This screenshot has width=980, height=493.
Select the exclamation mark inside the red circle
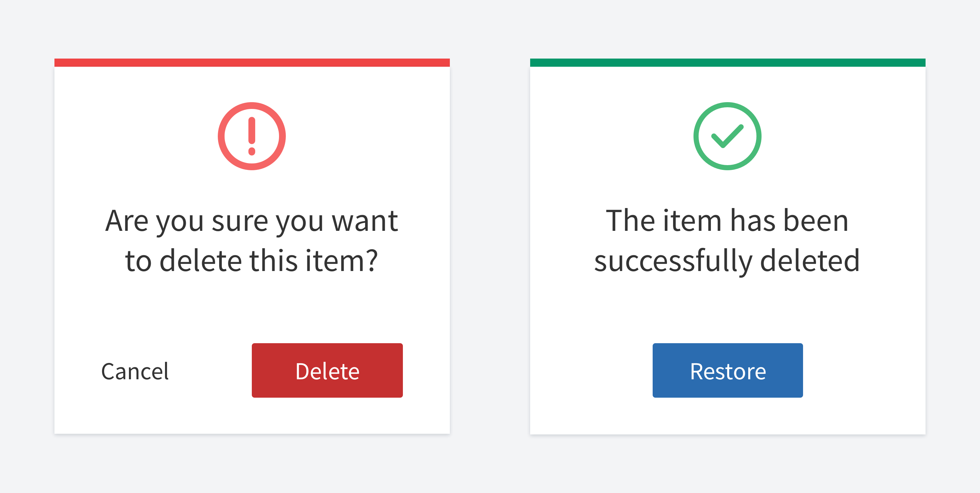251,136
